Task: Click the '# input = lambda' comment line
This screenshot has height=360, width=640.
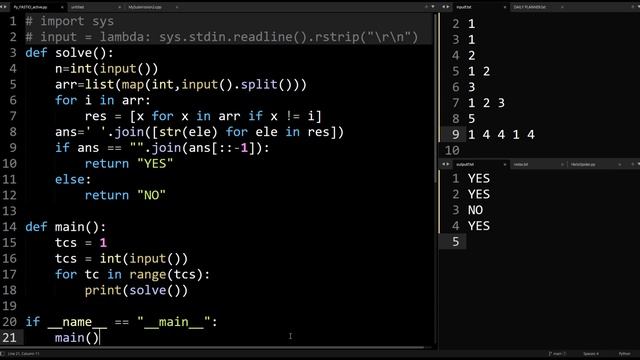Action: point(222,37)
